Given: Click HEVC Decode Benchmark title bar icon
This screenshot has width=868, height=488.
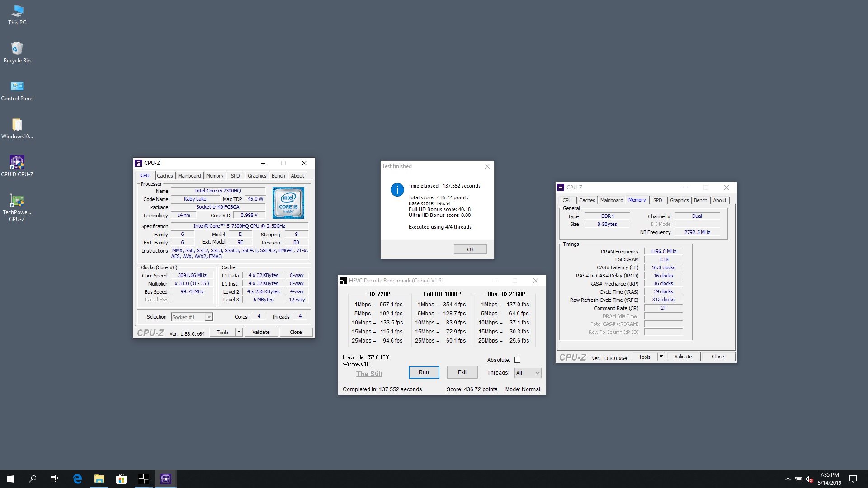Looking at the screenshot, I should pos(343,281).
